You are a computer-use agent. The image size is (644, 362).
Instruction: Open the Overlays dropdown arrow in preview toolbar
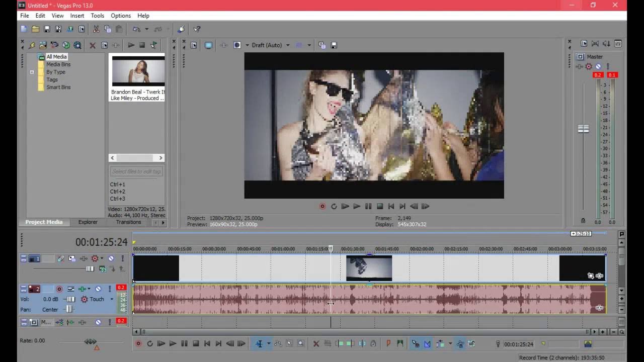tap(309, 45)
